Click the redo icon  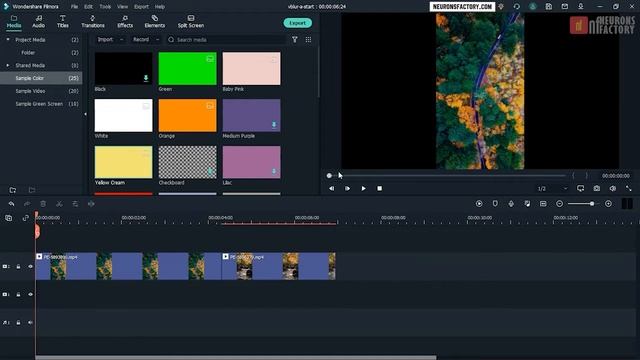pos(27,204)
